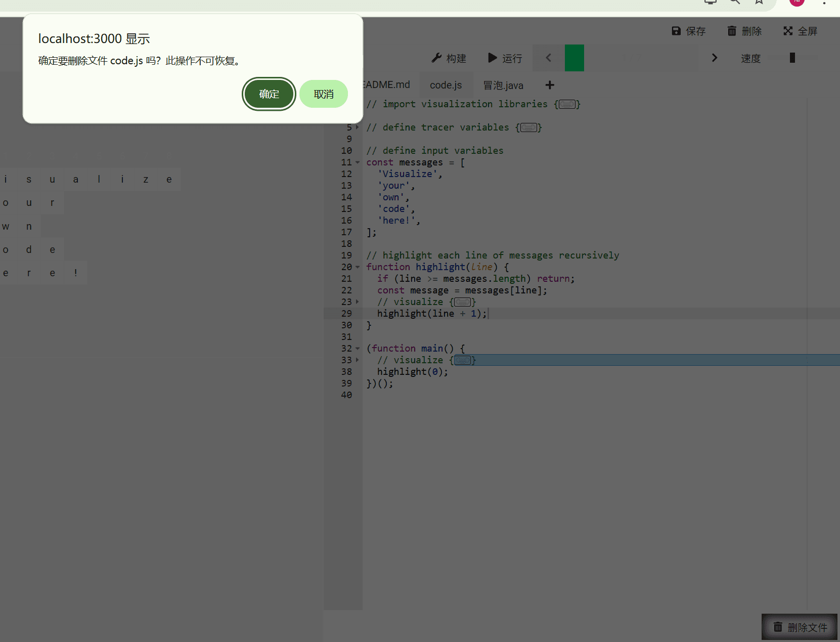The height and width of the screenshot is (642, 840).
Task: Open the 冒泡.java tab
Action: pos(503,85)
